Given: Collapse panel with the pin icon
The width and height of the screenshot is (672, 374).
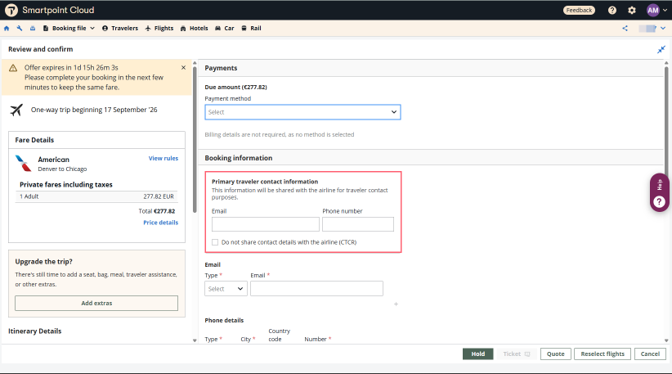Looking at the screenshot, I should pyautogui.click(x=661, y=49).
